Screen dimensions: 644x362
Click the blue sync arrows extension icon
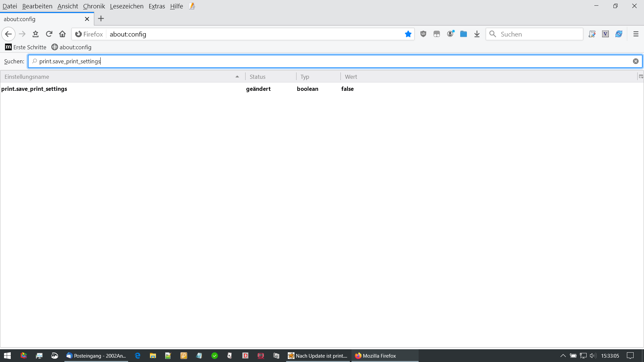[x=619, y=34]
